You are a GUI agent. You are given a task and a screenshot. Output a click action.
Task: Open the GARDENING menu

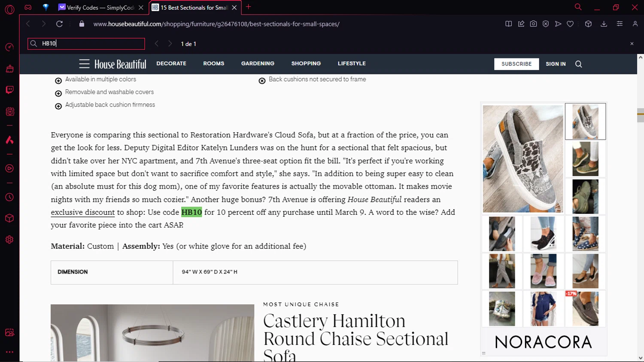pos(258,64)
